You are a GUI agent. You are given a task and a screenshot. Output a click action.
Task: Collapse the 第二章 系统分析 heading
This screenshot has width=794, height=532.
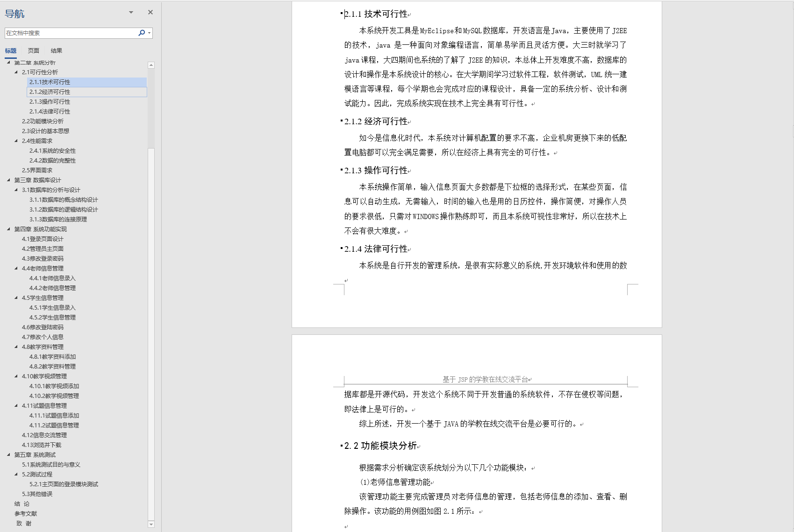[x=9, y=62]
